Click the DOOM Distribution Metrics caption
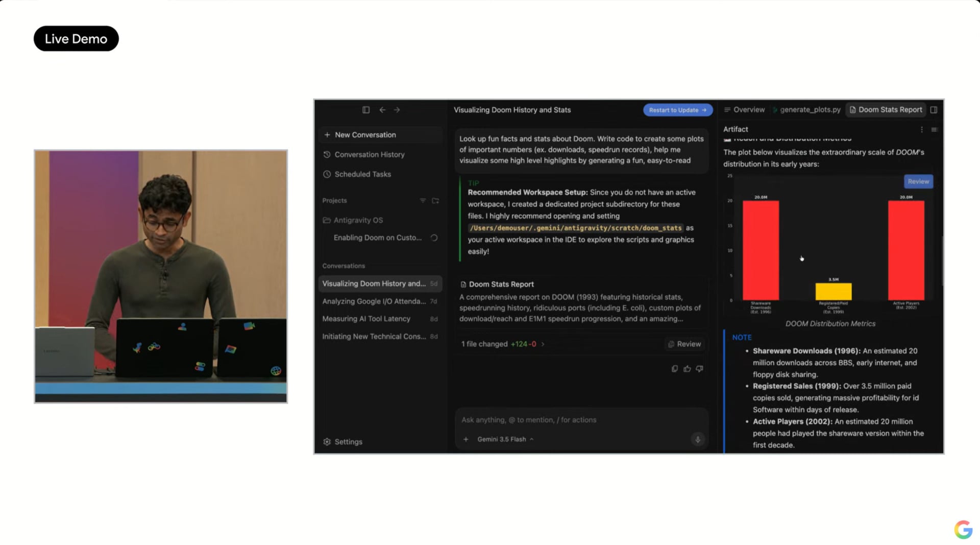This screenshot has height=545, width=980. [830, 324]
